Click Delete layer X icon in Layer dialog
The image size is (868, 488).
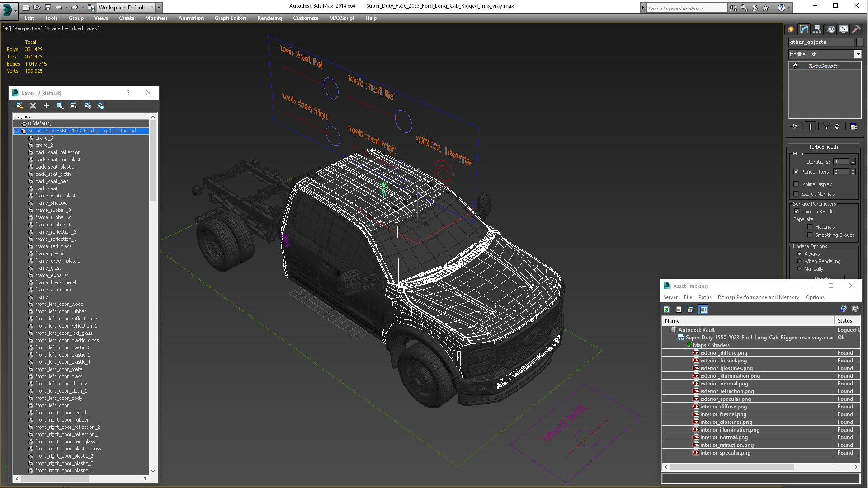33,106
